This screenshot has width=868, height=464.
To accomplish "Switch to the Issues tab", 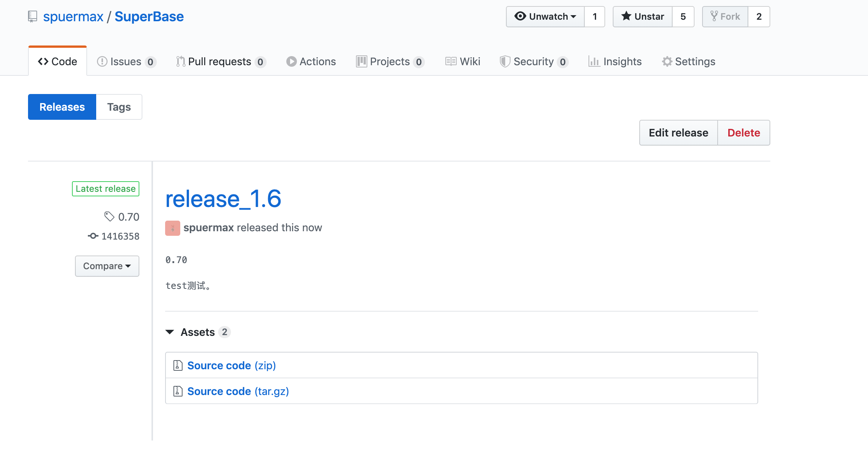I will point(125,61).
